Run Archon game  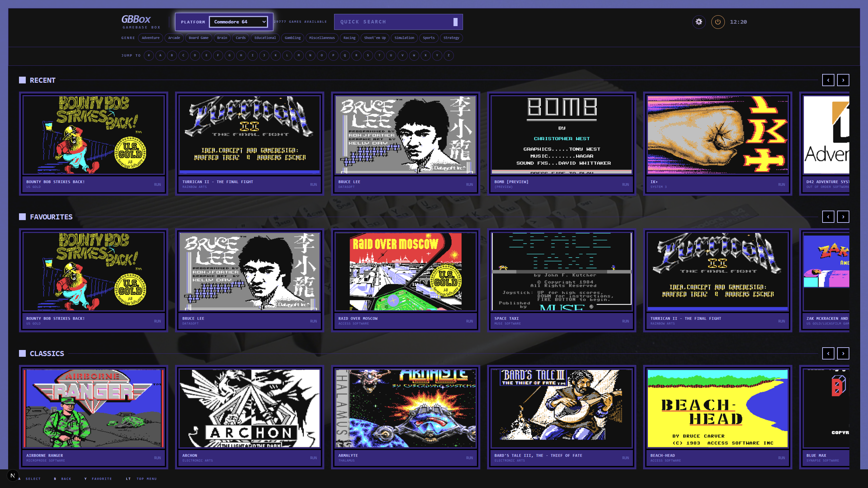pos(313,458)
